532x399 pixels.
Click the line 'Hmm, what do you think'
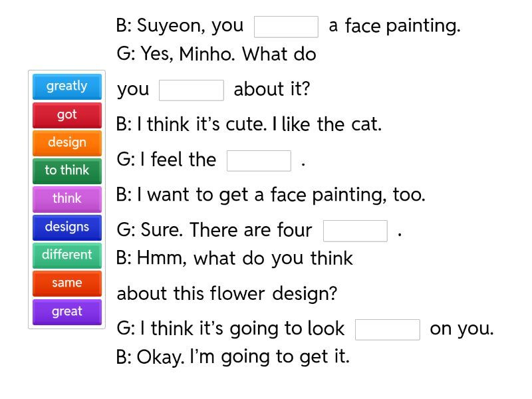pos(235,259)
